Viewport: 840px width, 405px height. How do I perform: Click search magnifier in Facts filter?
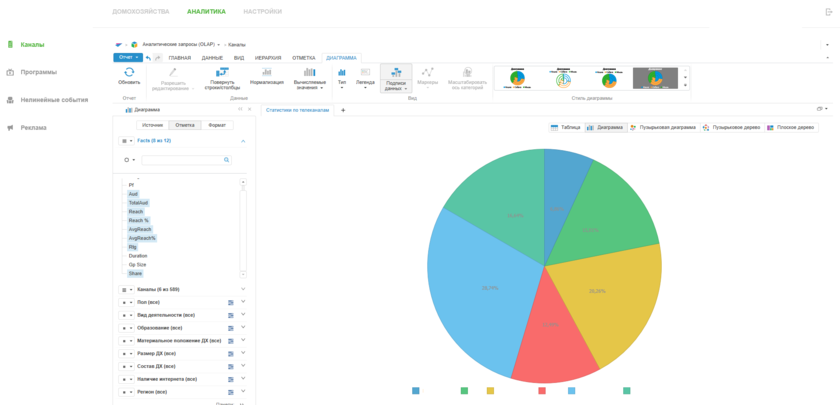point(227,160)
